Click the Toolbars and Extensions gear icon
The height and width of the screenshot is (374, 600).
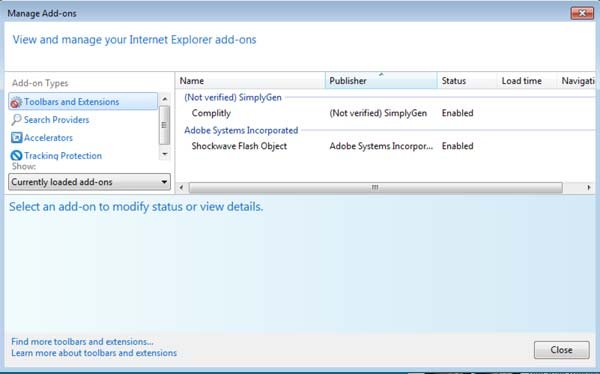[16, 102]
